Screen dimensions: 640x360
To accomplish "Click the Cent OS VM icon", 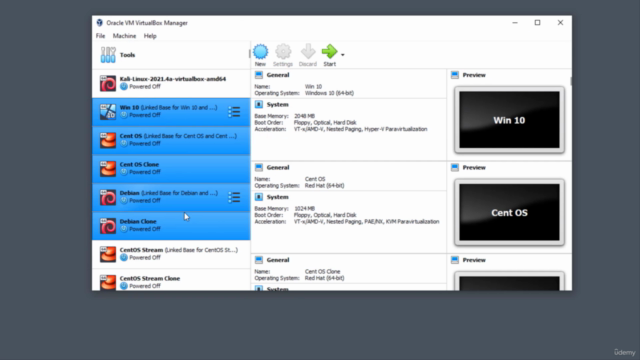I will (x=108, y=140).
